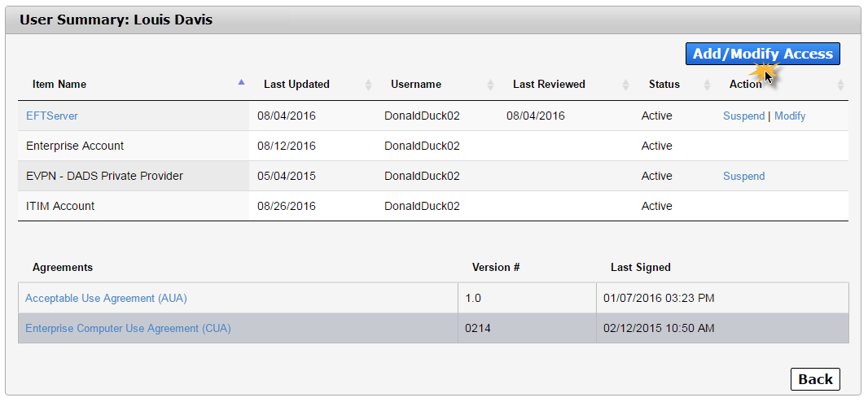Click the Back button
Screen dimensions: 868x402
pyautogui.click(x=815, y=379)
